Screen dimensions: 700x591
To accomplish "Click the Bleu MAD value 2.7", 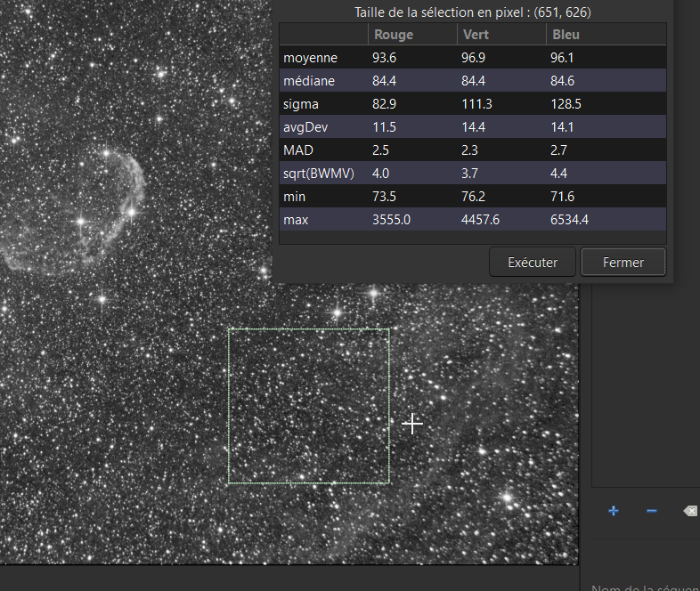I will click(x=558, y=150).
